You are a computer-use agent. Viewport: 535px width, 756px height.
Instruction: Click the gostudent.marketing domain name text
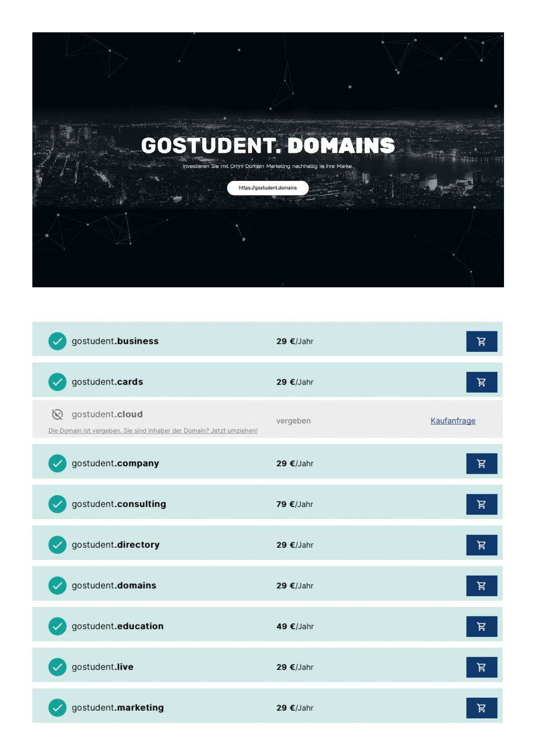point(118,708)
